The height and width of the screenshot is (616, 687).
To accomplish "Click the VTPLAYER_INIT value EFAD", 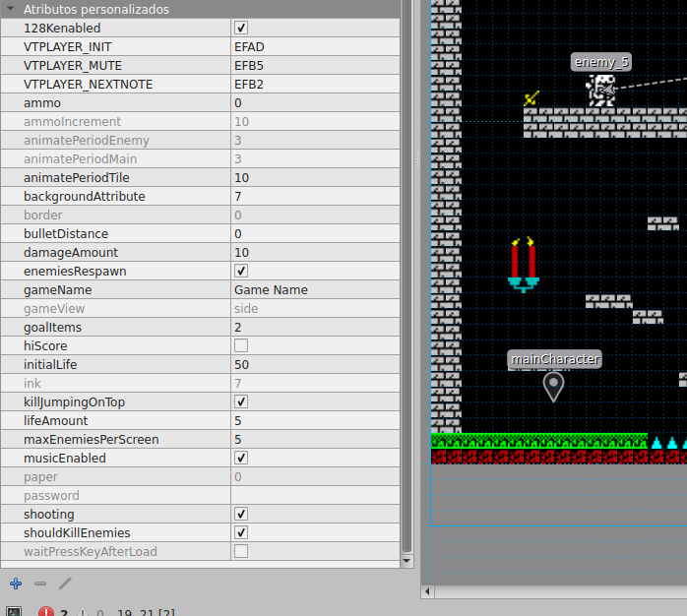I will click(249, 47).
